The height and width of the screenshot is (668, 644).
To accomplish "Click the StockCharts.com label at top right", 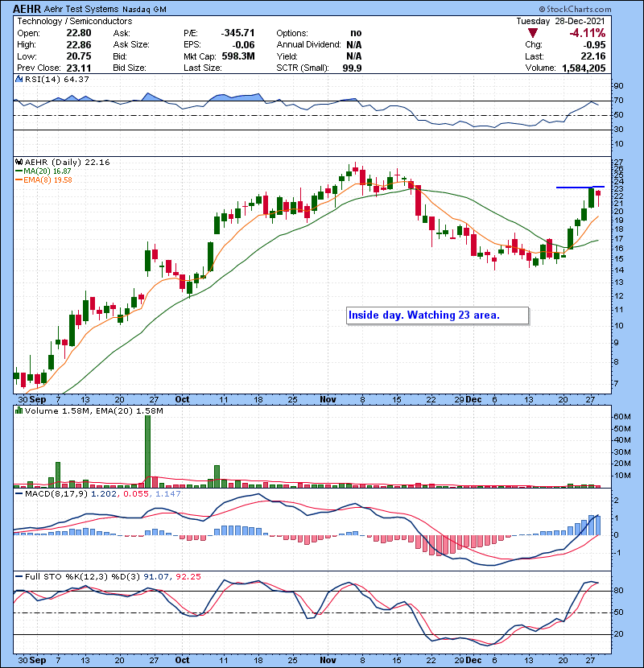I will (575, 9).
